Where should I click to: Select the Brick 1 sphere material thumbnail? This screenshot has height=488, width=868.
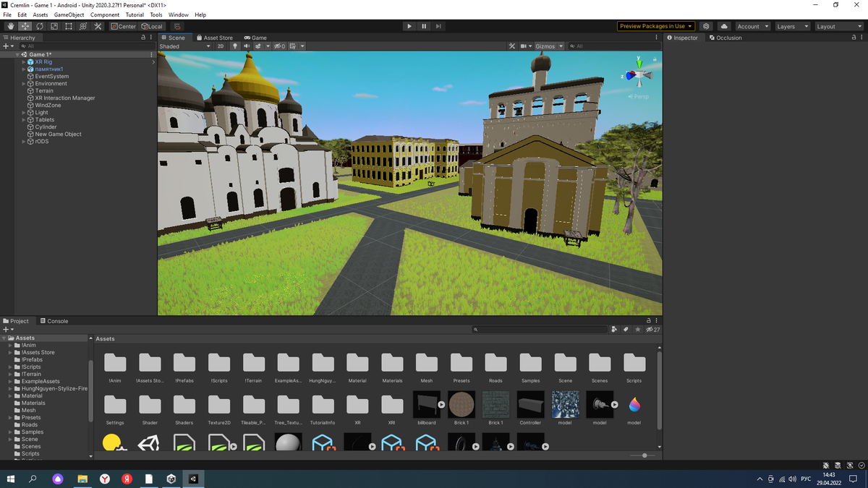pos(461,405)
